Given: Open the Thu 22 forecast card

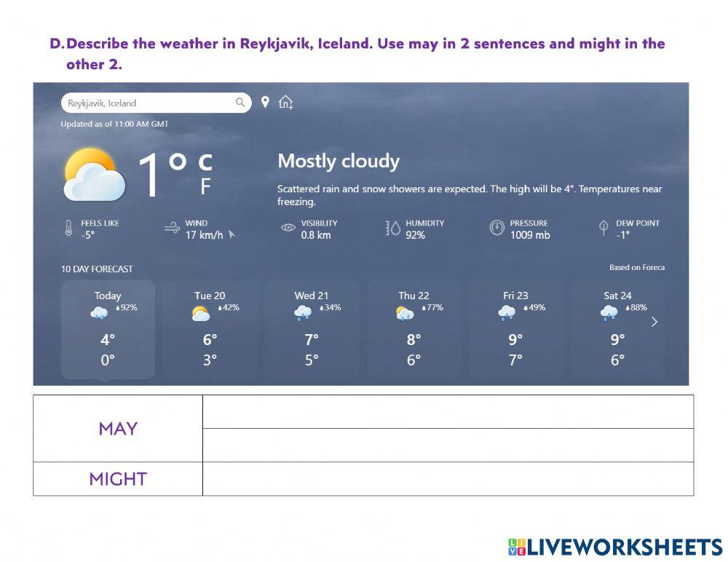Looking at the screenshot, I should pyautogui.click(x=414, y=329).
